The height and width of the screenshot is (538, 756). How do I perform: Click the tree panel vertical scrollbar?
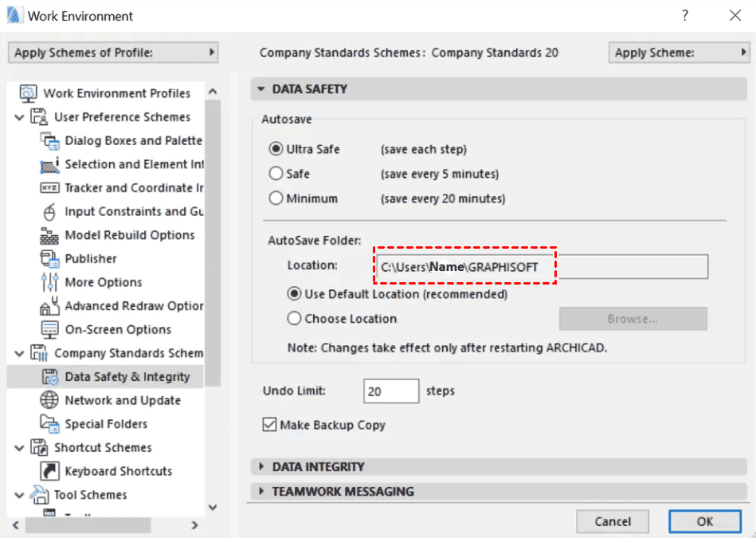point(213,239)
